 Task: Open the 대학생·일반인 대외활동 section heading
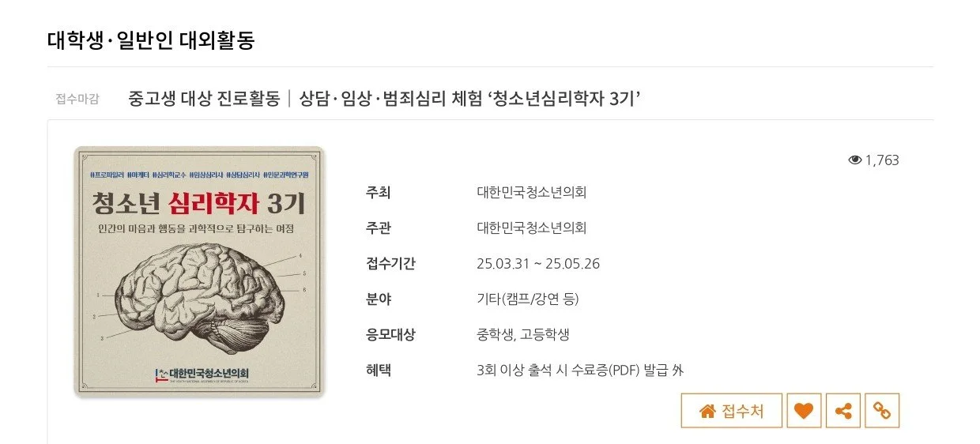pyautogui.click(x=151, y=40)
